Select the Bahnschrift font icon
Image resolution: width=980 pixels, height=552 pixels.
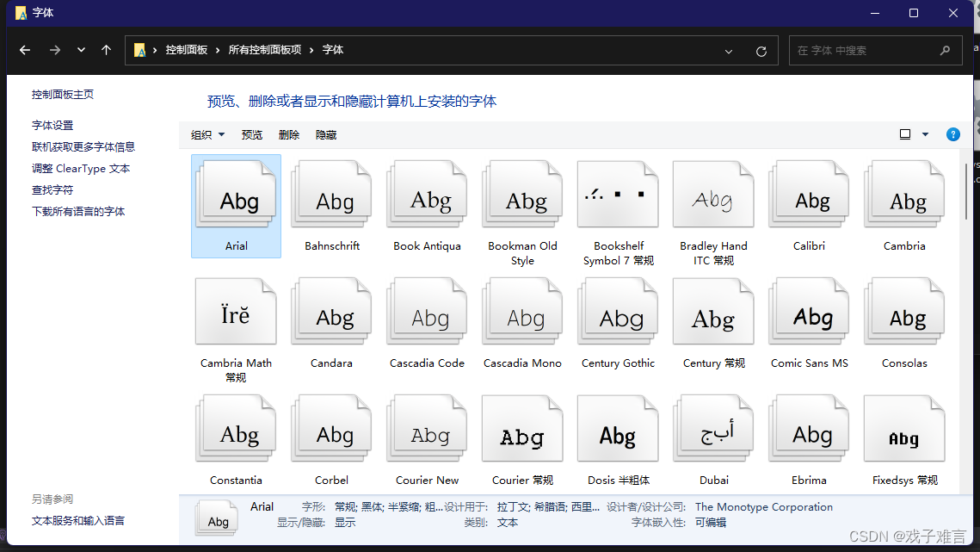tap(332, 195)
